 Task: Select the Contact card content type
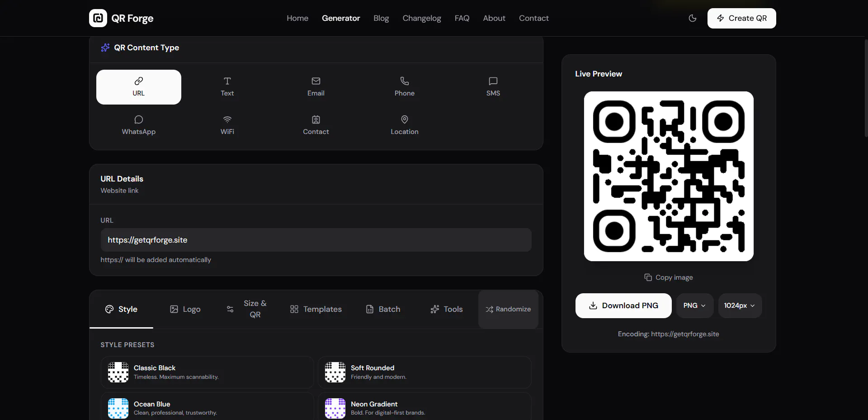tap(316, 125)
